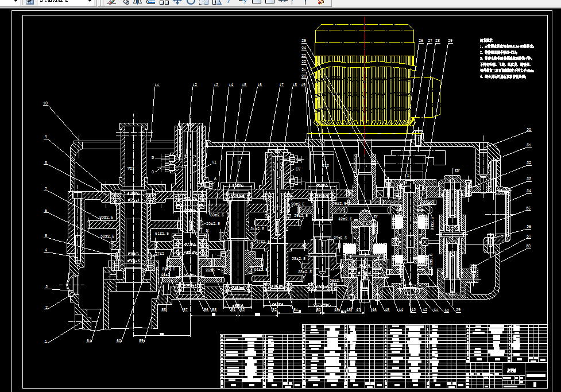The image size is (561, 392).
Task: Click part callout number 25
Action: pos(304,41)
